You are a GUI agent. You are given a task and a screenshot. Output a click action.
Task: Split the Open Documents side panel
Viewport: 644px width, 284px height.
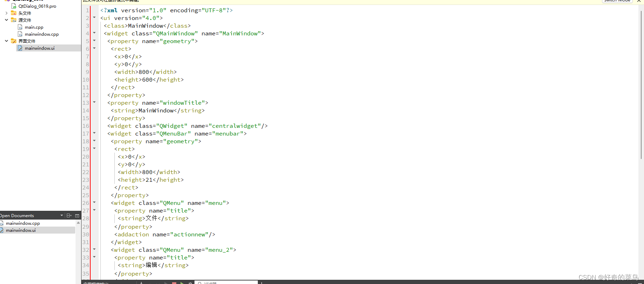[x=69, y=215]
